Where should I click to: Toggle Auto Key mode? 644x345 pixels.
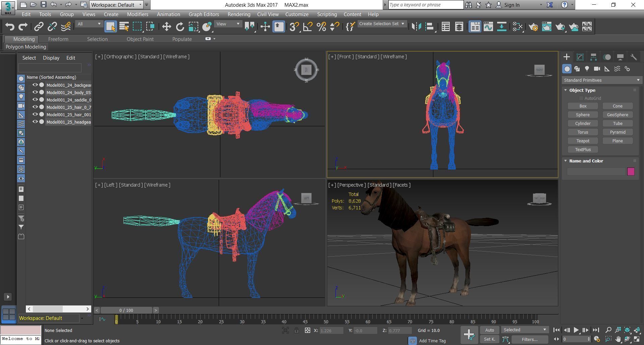coord(489,330)
